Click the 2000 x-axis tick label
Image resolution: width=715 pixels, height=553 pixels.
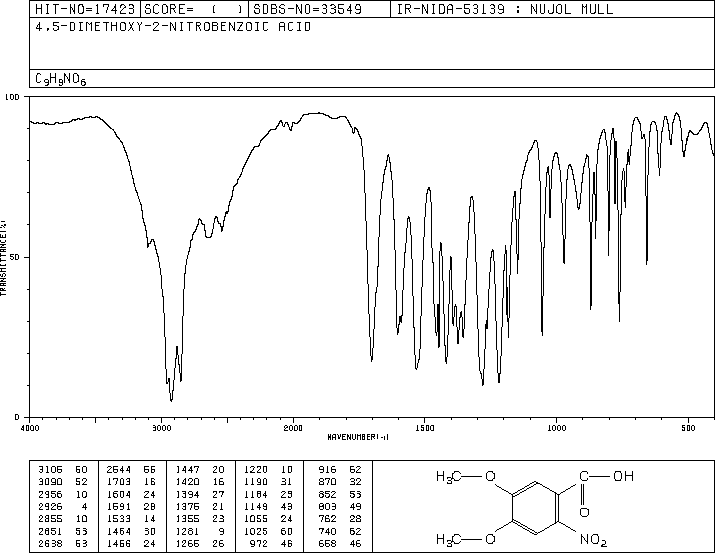293,428
